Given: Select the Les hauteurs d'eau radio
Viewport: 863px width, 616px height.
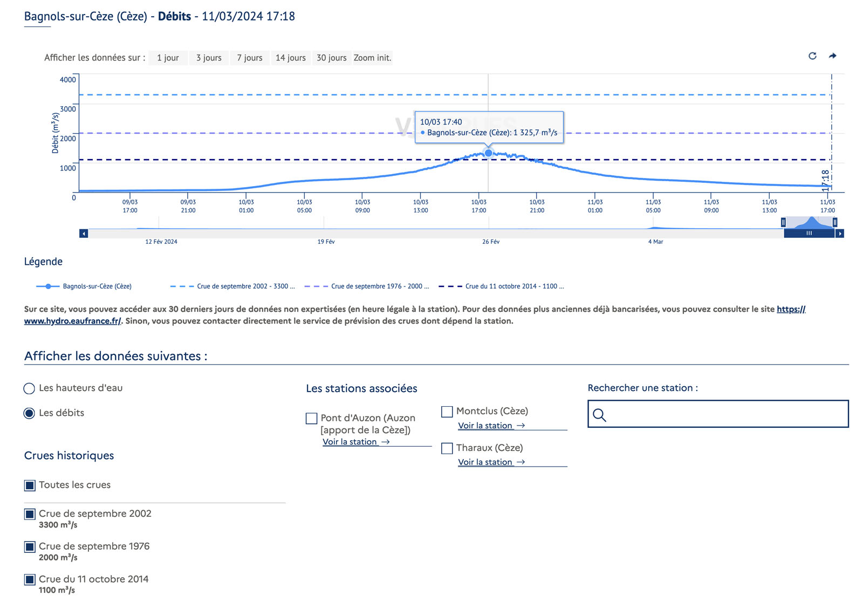Looking at the screenshot, I should 30,388.
